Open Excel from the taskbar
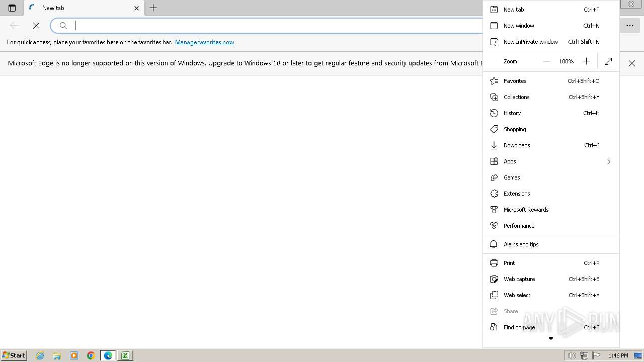Screen dimensions: 644x362 125,355
